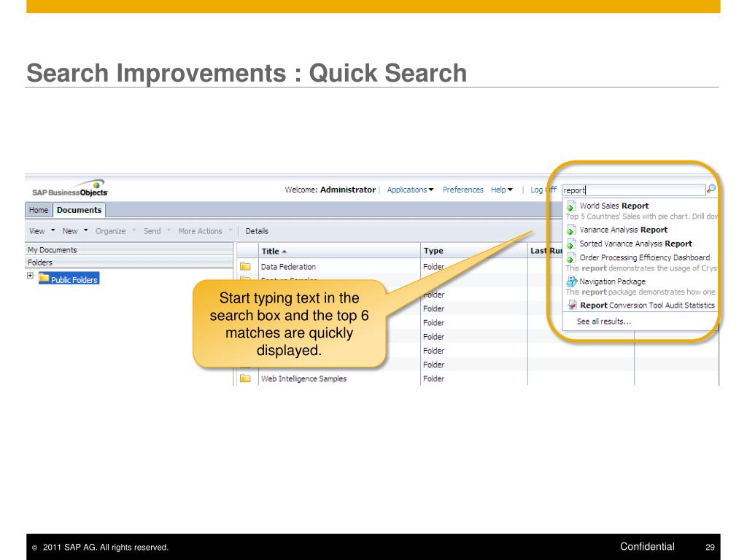
Task: Click the Public Folders folder icon
Action: click(44, 278)
